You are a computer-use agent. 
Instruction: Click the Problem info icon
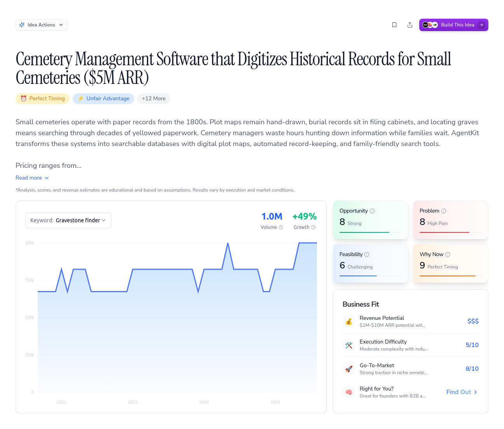tap(444, 211)
